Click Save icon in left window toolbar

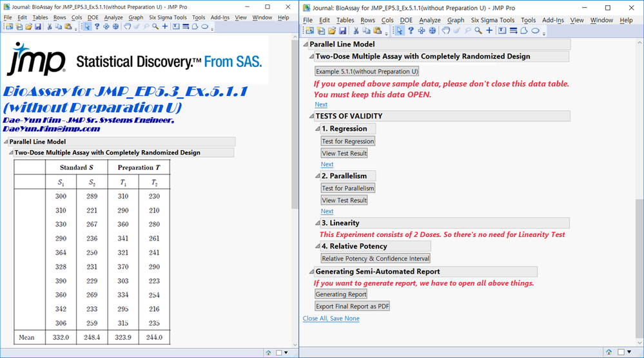coord(38,27)
